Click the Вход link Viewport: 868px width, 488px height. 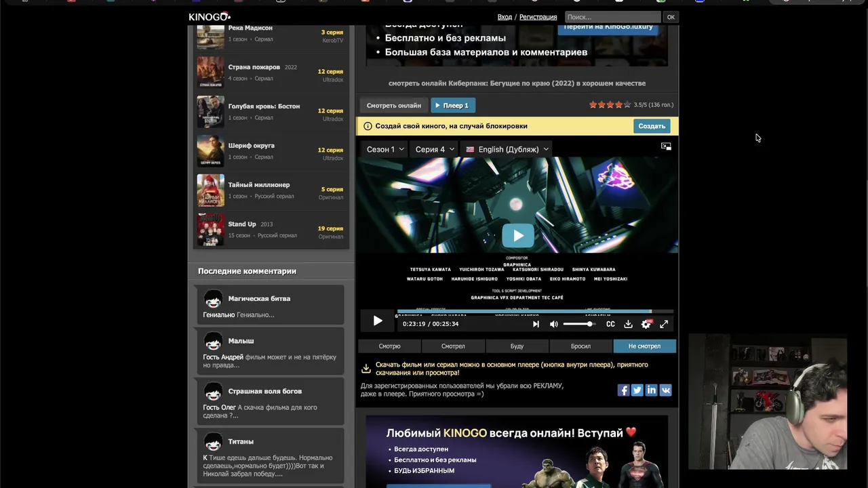click(x=505, y=17)
